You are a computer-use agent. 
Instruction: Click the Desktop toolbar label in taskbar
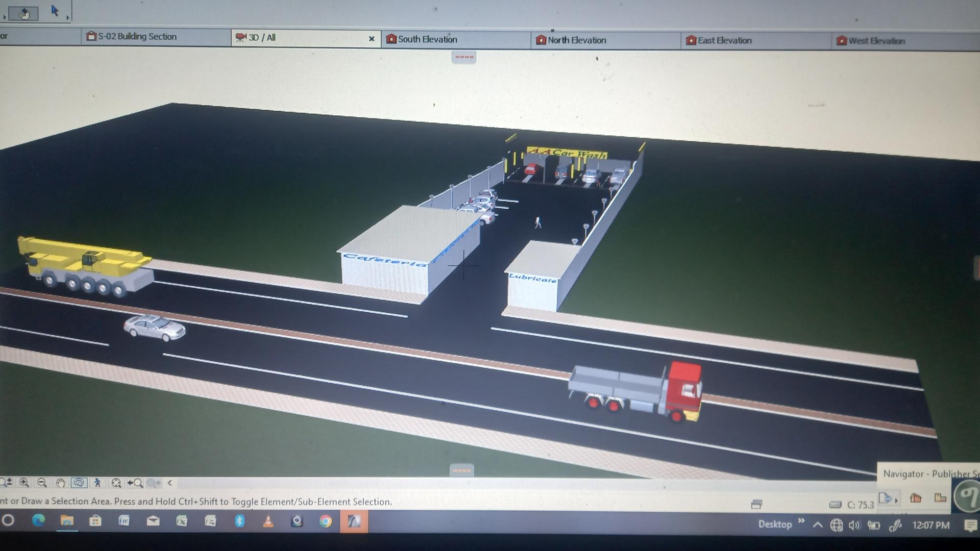coord(775,524)
